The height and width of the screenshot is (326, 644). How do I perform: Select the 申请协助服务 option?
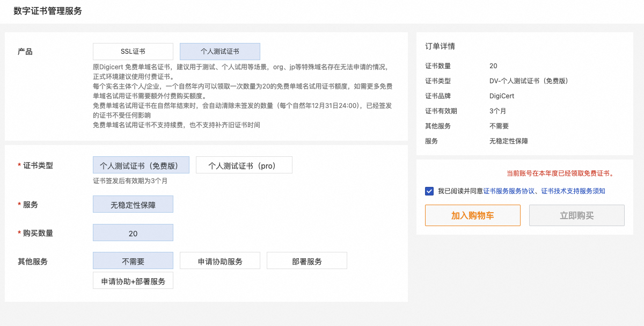point(219,261)
